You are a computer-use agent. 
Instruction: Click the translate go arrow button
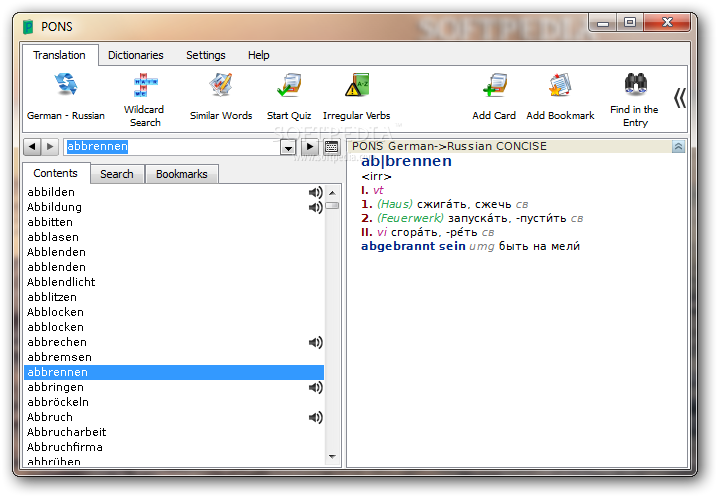pos(310,147)
